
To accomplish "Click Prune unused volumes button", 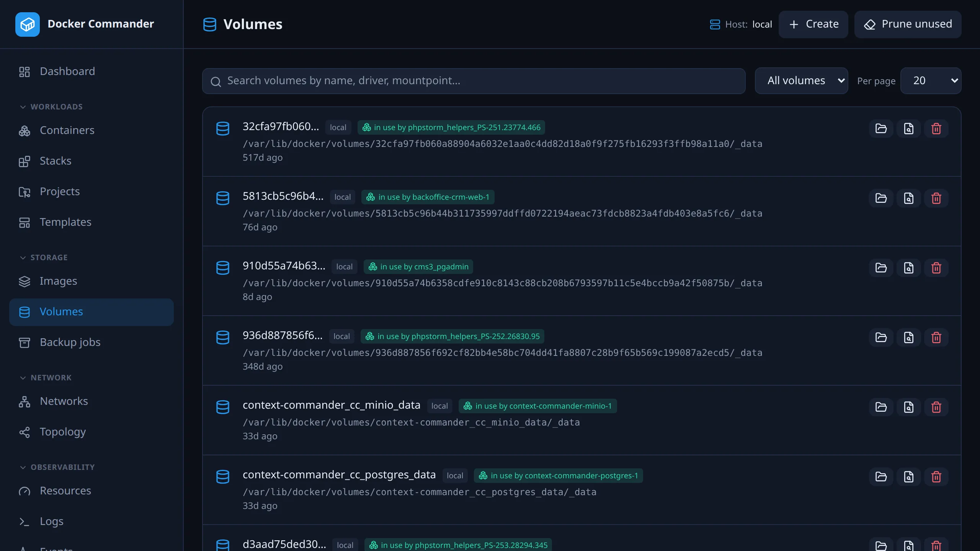I will [908, 24].
